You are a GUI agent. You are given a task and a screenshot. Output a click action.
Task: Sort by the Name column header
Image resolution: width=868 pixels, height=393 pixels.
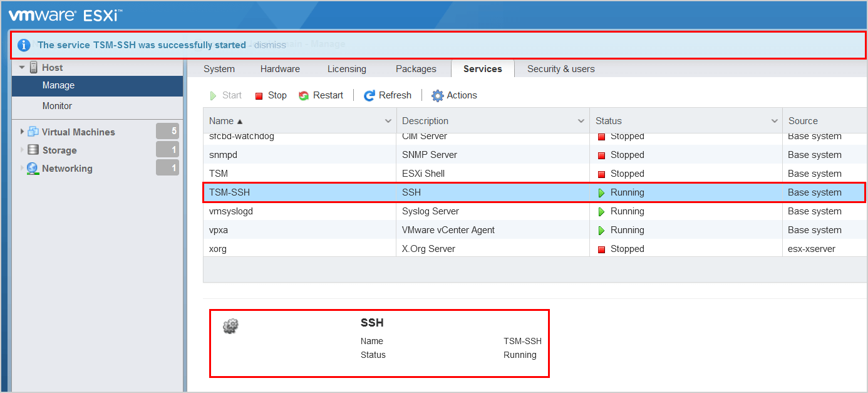coord(299,121)
